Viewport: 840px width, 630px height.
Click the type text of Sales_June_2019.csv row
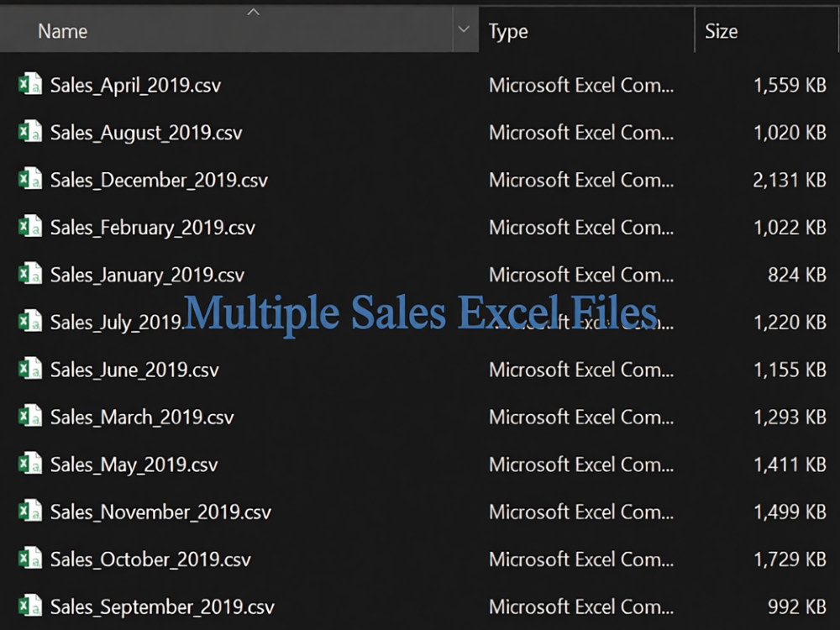(x=581, y=370)
